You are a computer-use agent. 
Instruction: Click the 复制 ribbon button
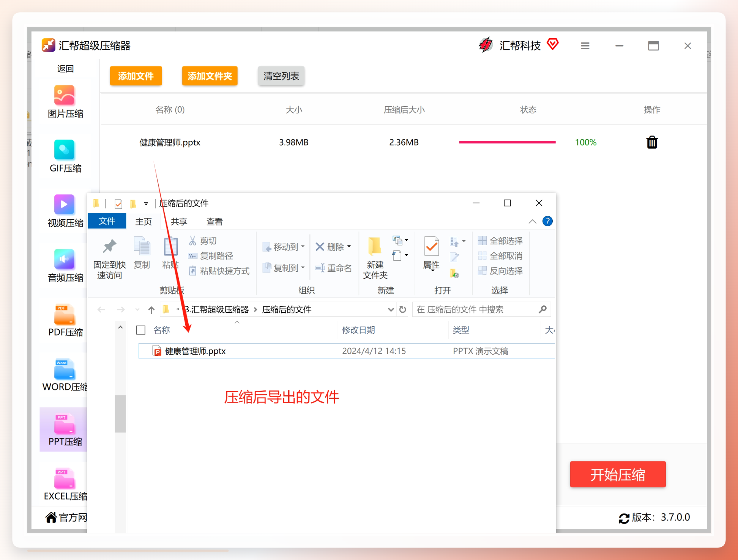pyautogui.click(x=142, y=253)
